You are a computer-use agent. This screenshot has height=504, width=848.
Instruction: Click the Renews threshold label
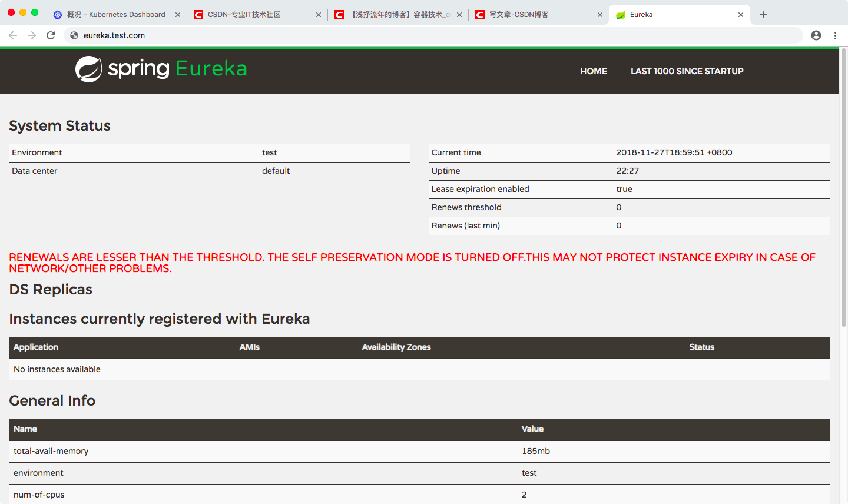466,207
